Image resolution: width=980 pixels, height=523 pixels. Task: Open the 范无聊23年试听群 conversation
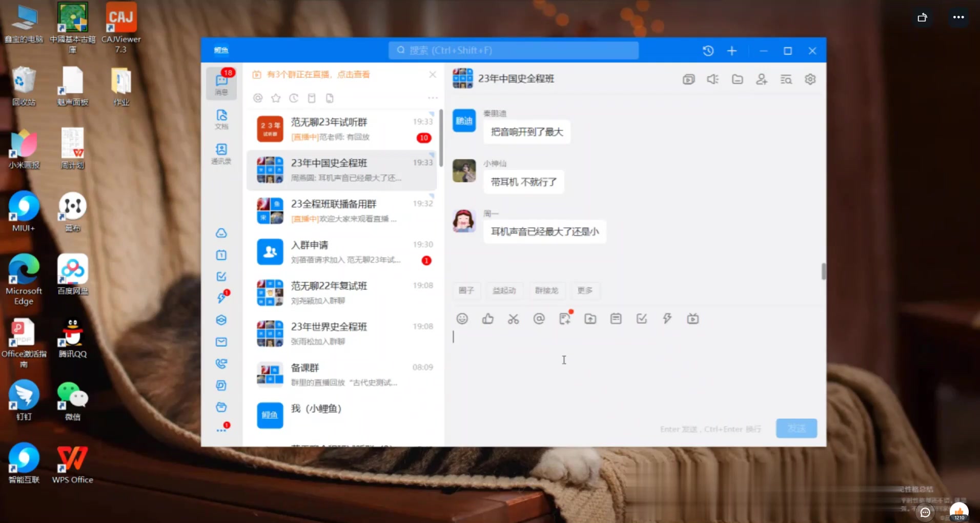pos(342,129)
